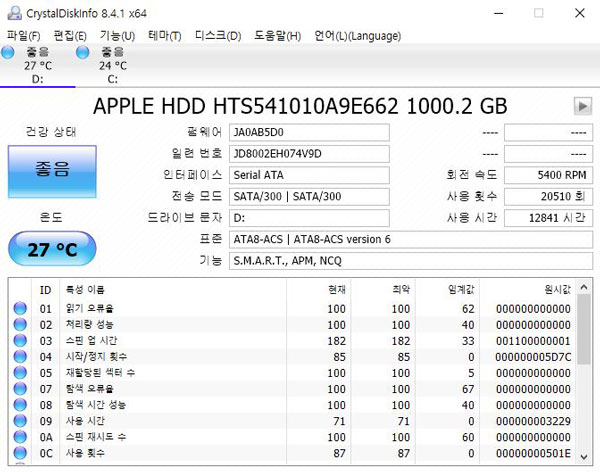
Task: Click the interface field Serial ATA
Action: [309, 175]
